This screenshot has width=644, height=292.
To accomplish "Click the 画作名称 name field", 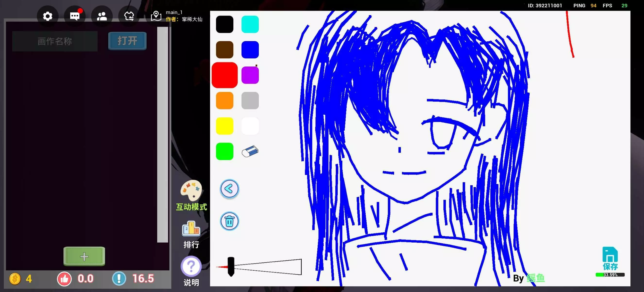I will (55, 41).
